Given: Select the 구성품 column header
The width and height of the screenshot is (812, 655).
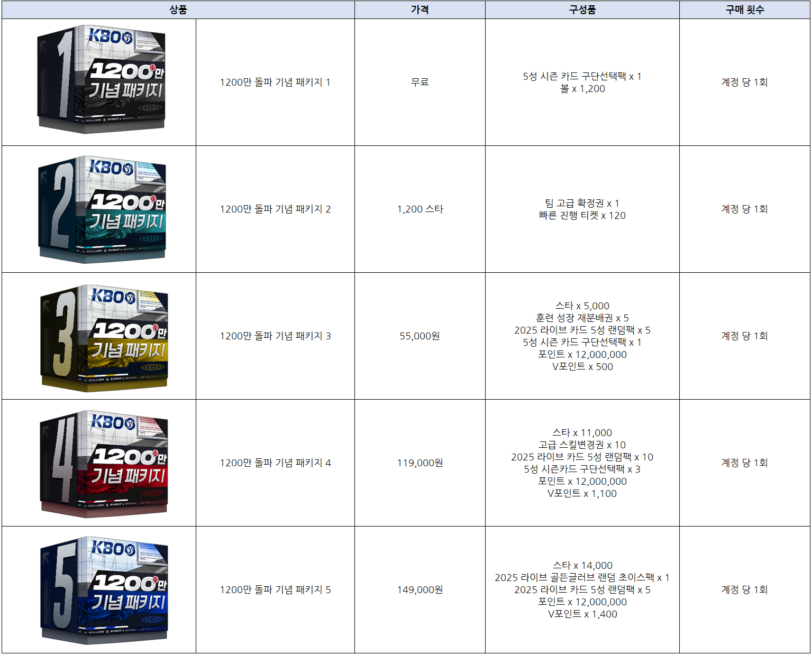Looking at the screenshot, I should tap(582, 10).
